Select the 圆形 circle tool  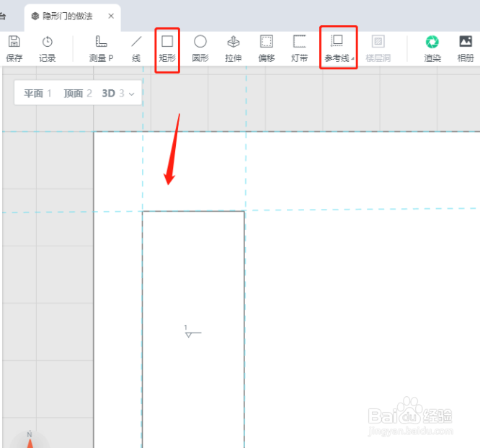[x=200, y=49]
